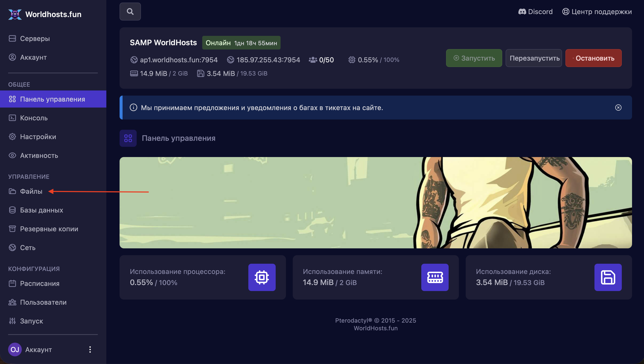This screenshot has width=644, height=364.
Task: Open the Discord link in header
Action: 535,12
